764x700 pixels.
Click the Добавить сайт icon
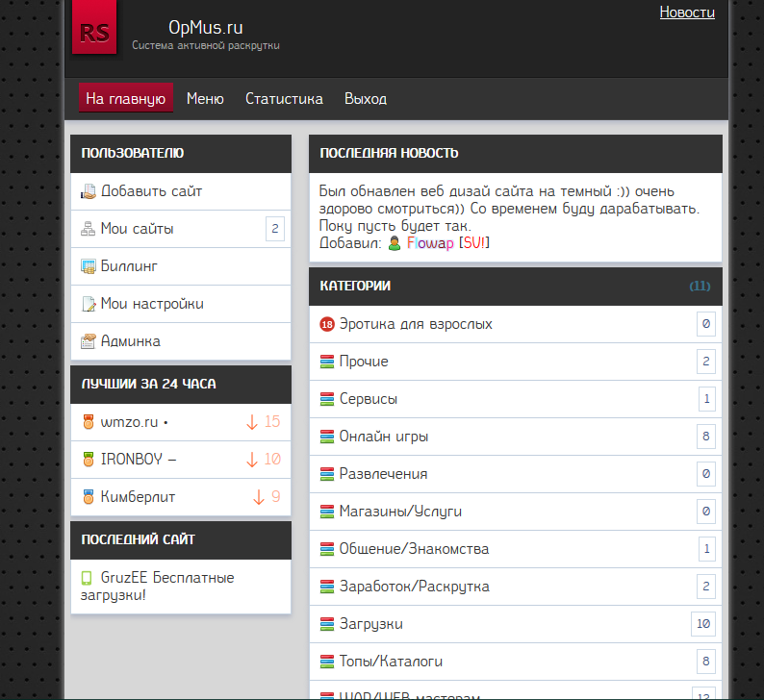click(x=89, y=191)
